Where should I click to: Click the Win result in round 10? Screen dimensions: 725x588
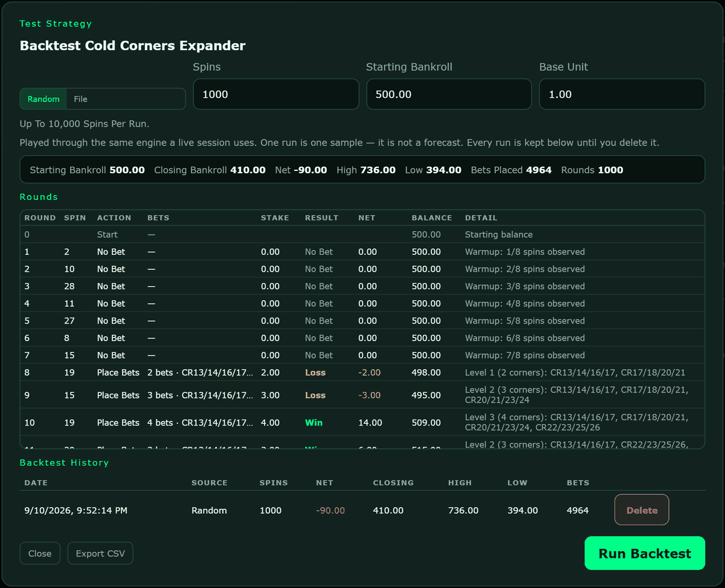314,423
